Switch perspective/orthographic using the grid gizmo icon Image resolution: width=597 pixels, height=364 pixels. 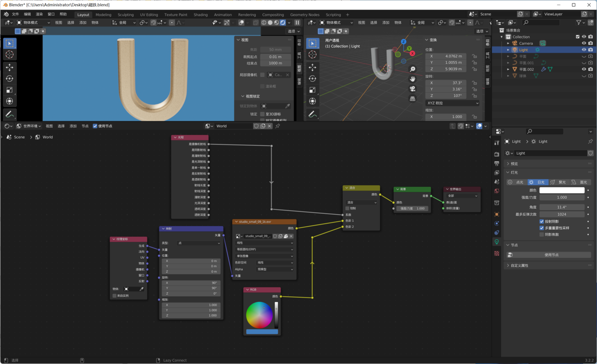(x=413, y=99)
